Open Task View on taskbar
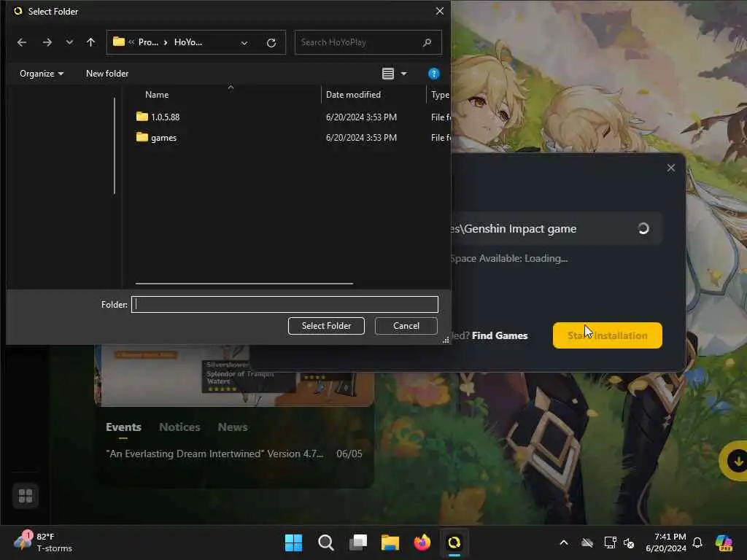 point(357,542)
